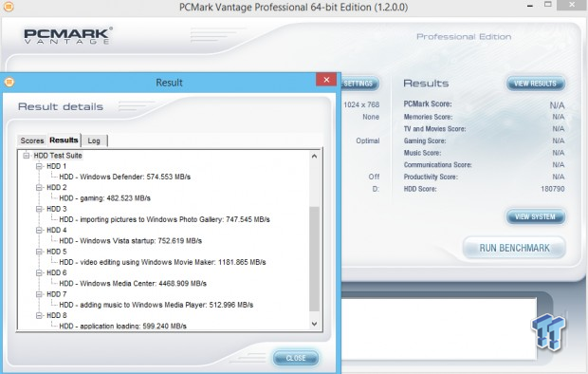The image size is (588, 374).
Task: Collapse the HDD 4 tree node
Action: [39, 230]
